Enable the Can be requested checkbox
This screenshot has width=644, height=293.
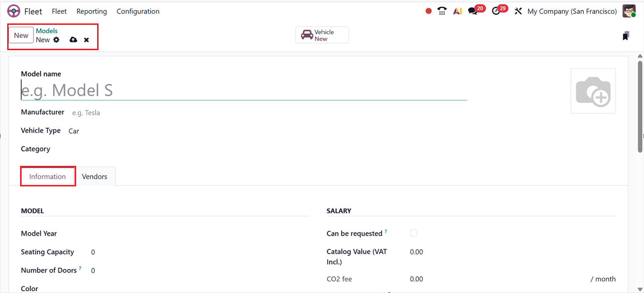[x=414, y=233]
